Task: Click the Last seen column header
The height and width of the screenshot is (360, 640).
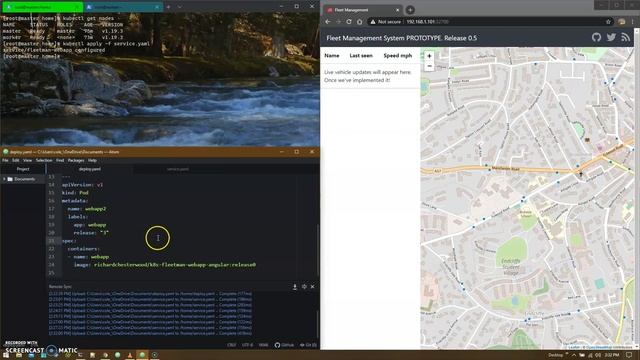Action: pos(361,56)
